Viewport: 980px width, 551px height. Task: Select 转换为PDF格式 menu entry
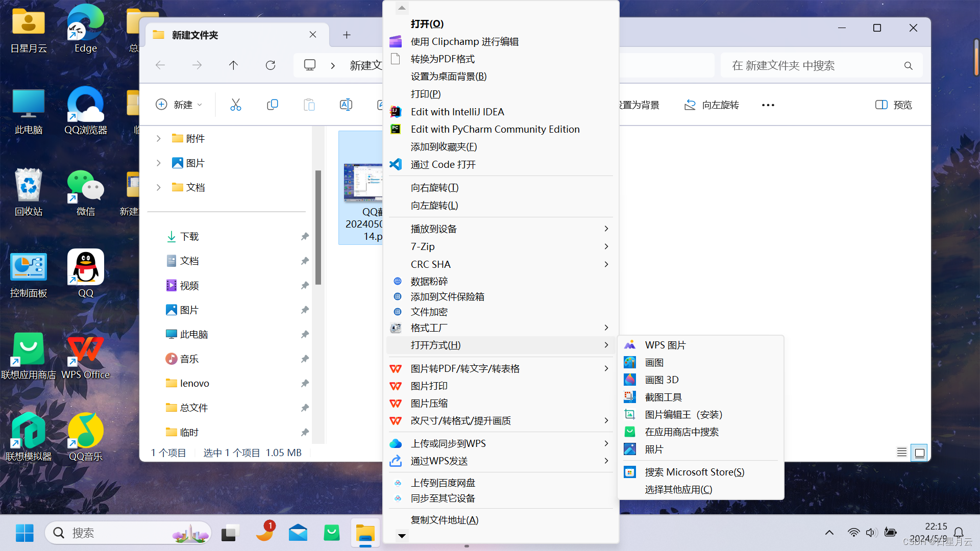pos(501,59)
